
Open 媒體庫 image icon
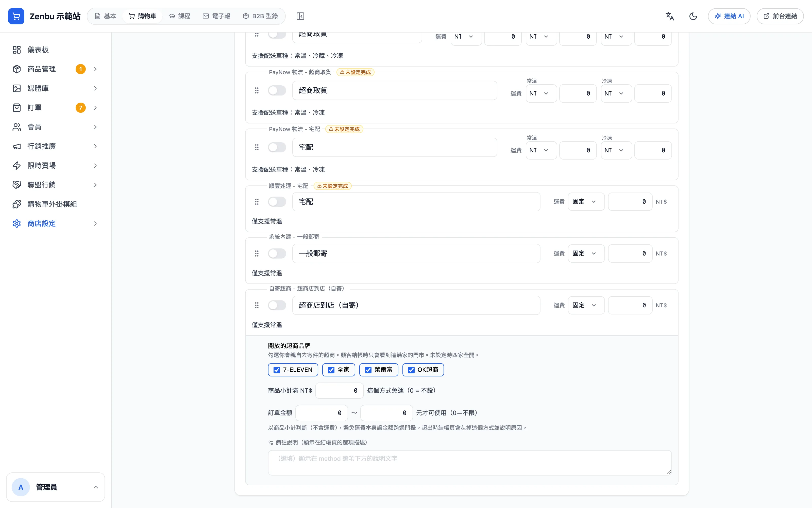point(17,88)
